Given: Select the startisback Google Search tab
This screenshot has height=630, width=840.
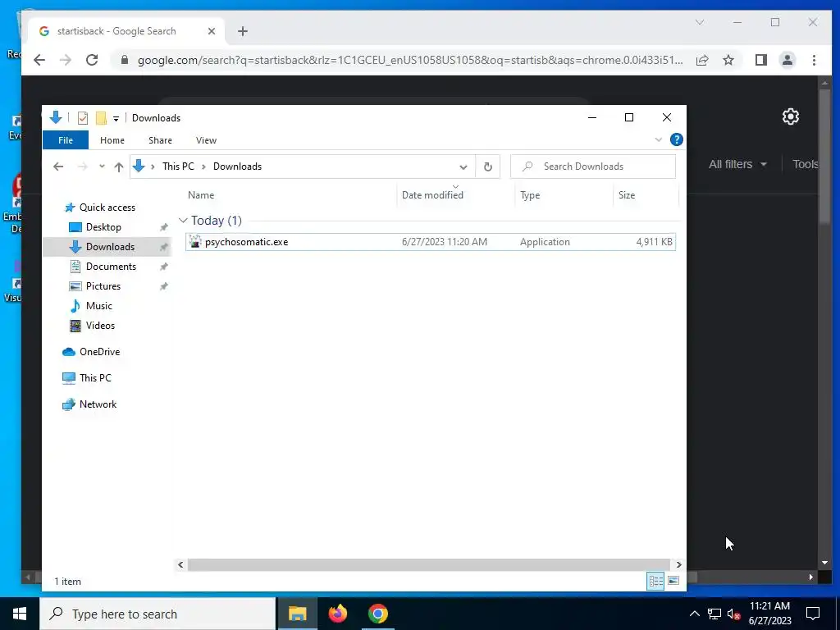Looking at the screenshot, I should (126, 31).
